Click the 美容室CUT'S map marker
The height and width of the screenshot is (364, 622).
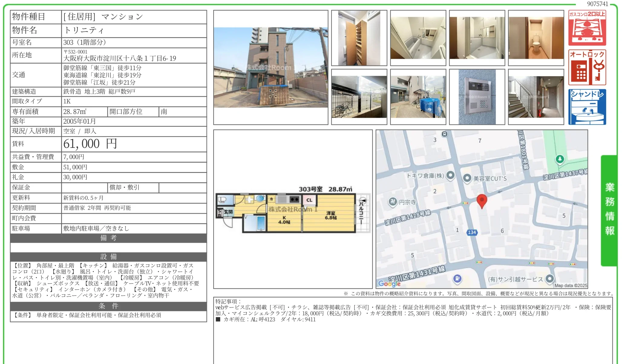pos(467,178)
